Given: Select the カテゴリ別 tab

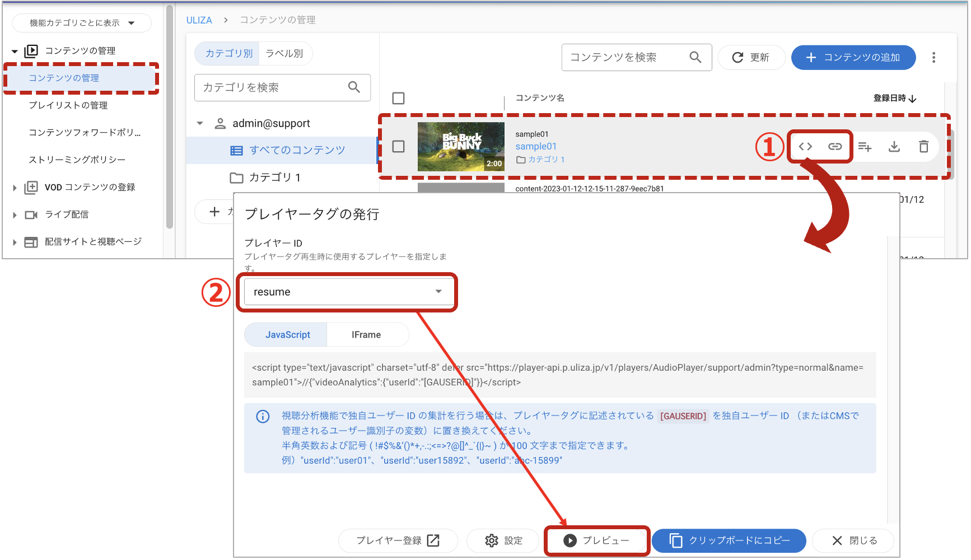Looking at the screenshot, I should coord(227,53).
